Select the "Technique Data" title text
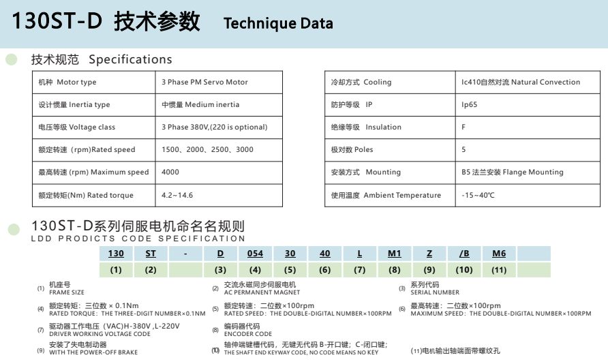This screenshot has width=608, height=364. 278,23
